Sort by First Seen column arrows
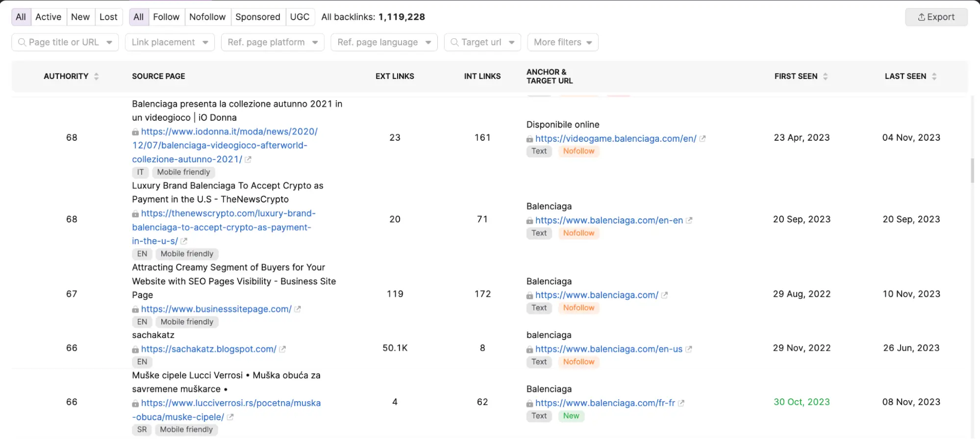The width and height of the screenshot is (980, 439). tap(826, 77)
